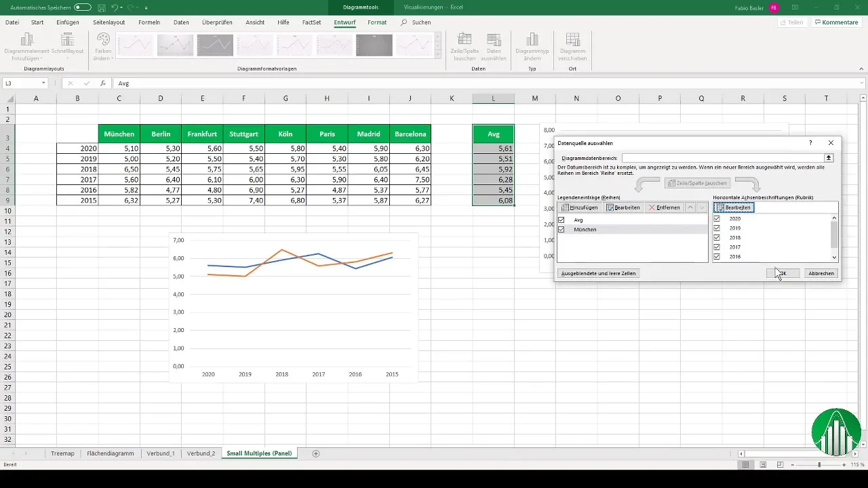Viewport: 868px width, 488px height.
Task: Click the Suchen magnifier search box
Action: pos(416,22)
